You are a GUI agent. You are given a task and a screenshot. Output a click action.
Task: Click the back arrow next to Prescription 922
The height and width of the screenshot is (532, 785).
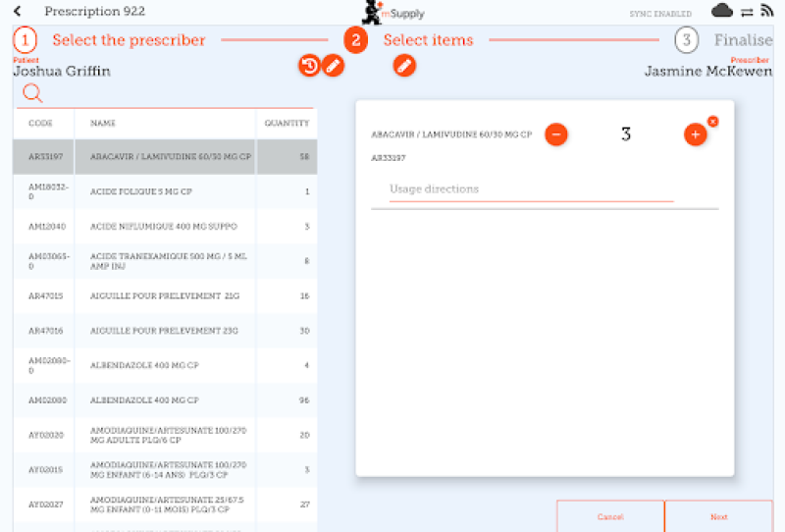[x=18, y=12]
